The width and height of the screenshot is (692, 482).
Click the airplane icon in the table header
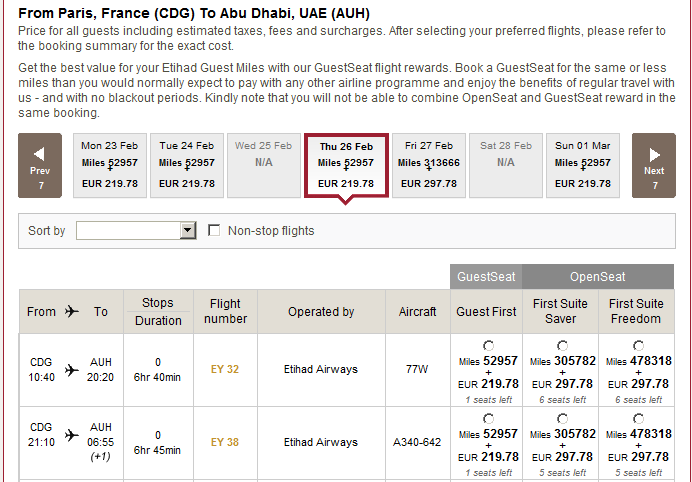pyautogui.click(x=71, y=312)
